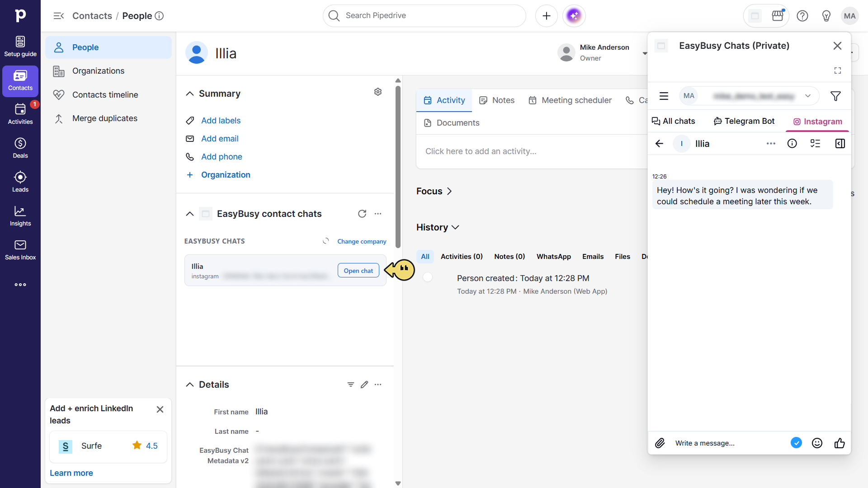Attach a file with paperclip
Image resolution: width=868 pixels, height=488 pixels.
pyautogui.click(x=660, y=443)
